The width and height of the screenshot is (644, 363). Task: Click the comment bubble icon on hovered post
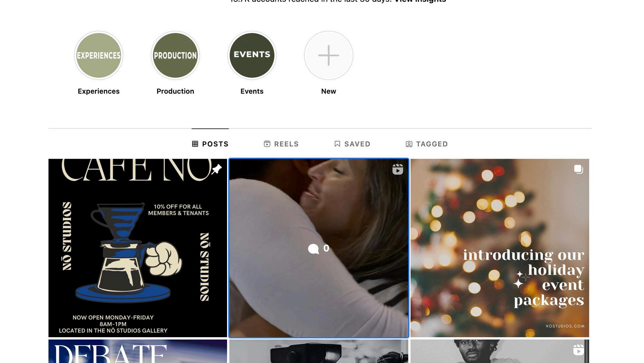click(313, 249)
